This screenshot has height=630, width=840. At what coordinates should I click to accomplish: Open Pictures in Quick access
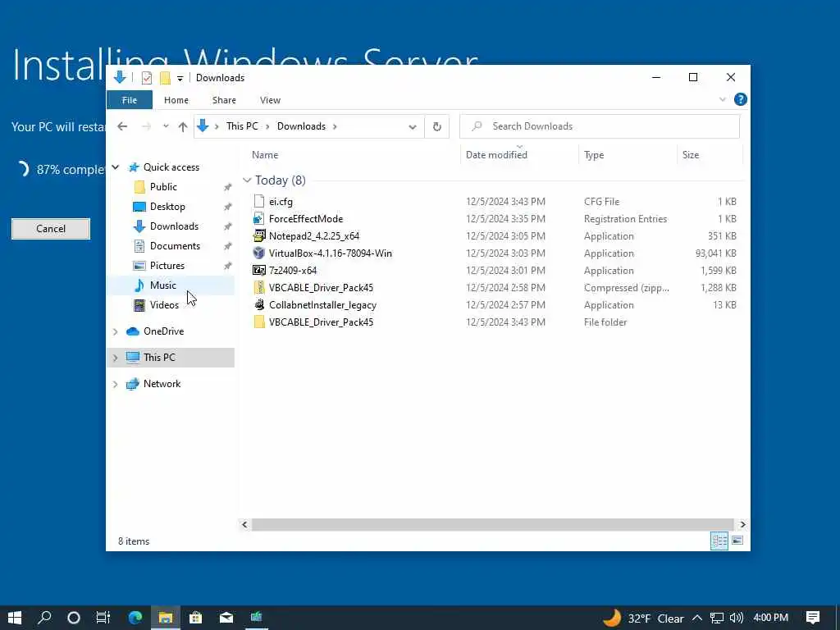[167, 266]
